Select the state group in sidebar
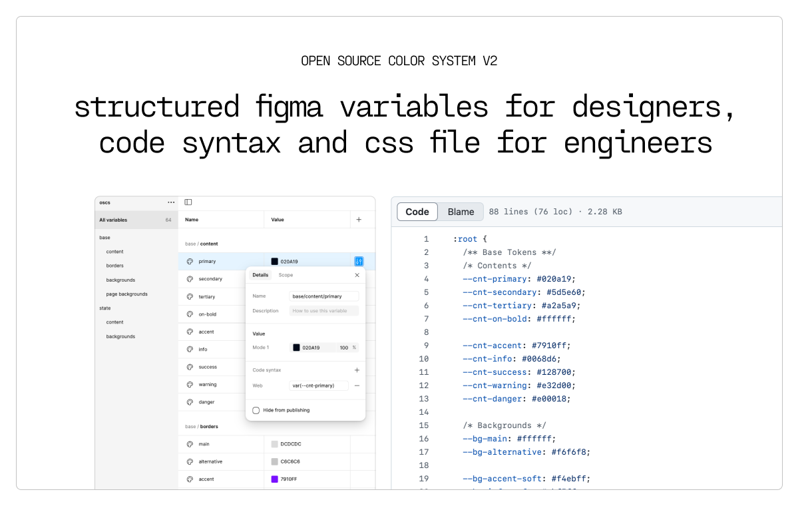Image resolution: width=812 pixels, height=506 pixels. (x=105, y=308)
